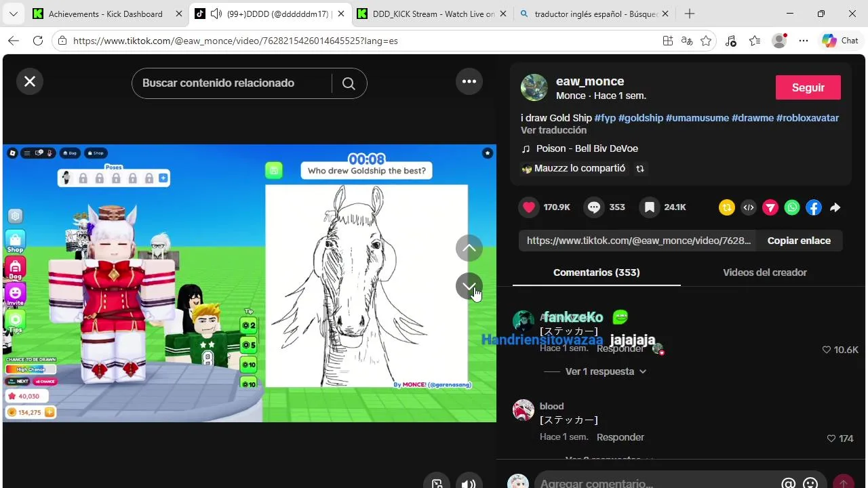Open split screen apps icon in address bar

point(668,41)
